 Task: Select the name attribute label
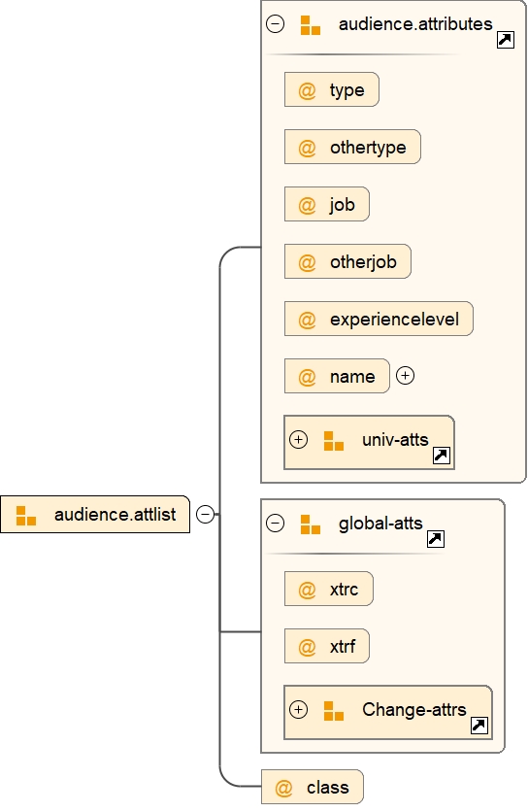click(x=352, y=377)
